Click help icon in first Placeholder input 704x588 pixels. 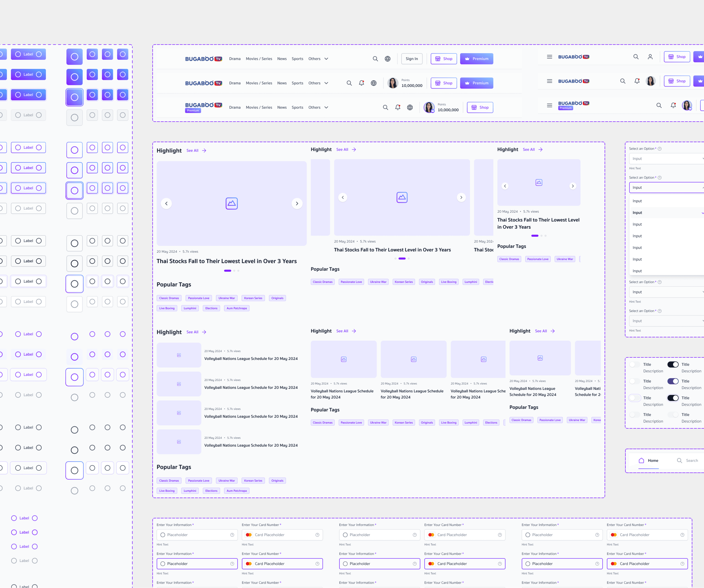click(x=232, y=535)
